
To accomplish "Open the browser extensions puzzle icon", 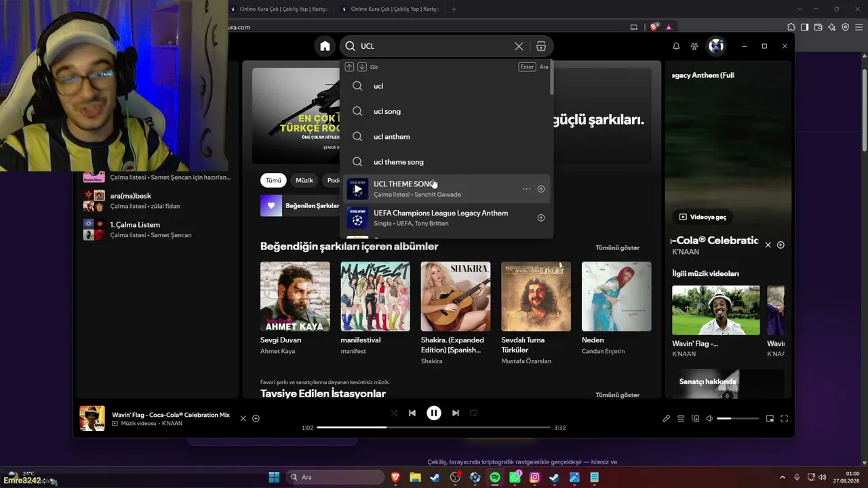I will (x=791, y=27).
